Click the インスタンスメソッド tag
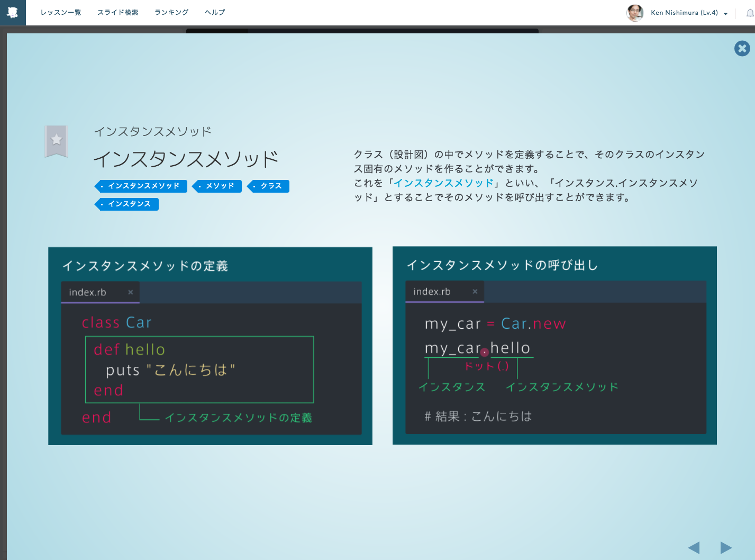755x560 pixels. 142,186
